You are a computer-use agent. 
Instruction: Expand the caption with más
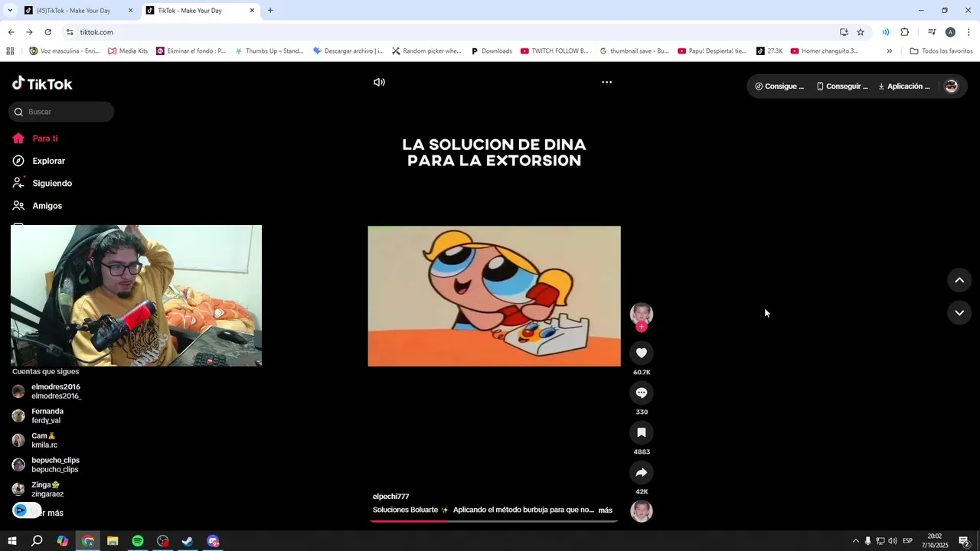tap(605, 510)
